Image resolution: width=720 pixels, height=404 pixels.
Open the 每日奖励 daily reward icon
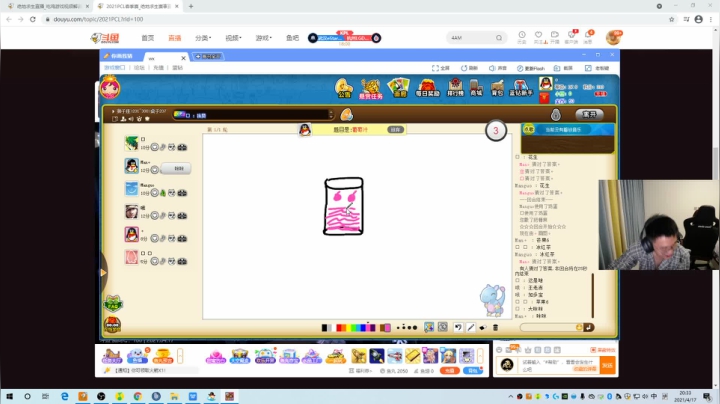pyautogui.click(x=428, y=88)
